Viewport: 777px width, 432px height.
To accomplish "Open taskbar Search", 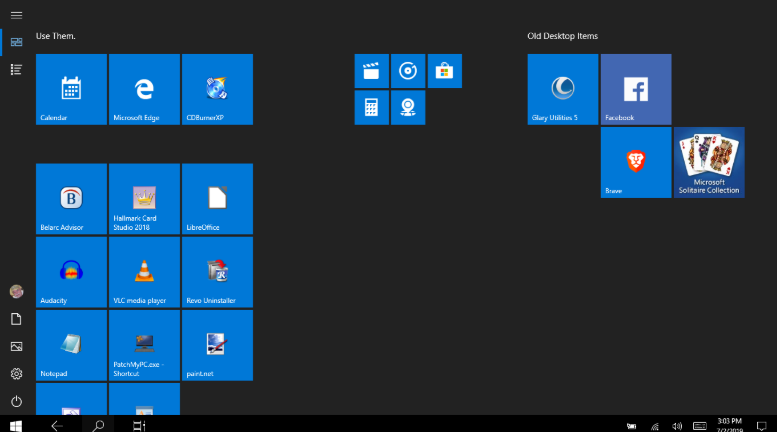I will (98, 426).
